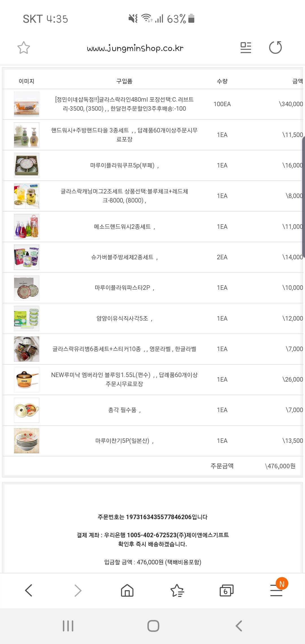Open the tab switcher showing 6 tabs
This screenshot has width=305, height=644.
click(x=226, y=590)
